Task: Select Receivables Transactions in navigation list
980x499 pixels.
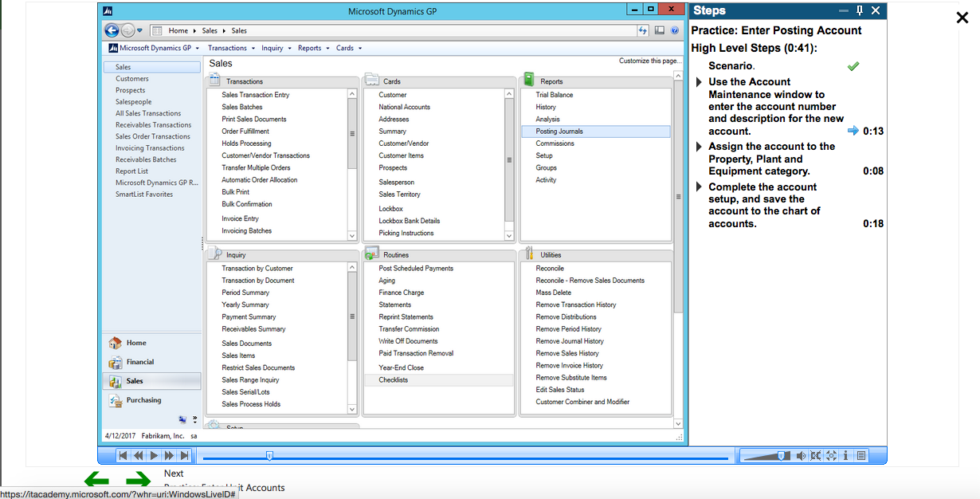Action: [154, 125]
